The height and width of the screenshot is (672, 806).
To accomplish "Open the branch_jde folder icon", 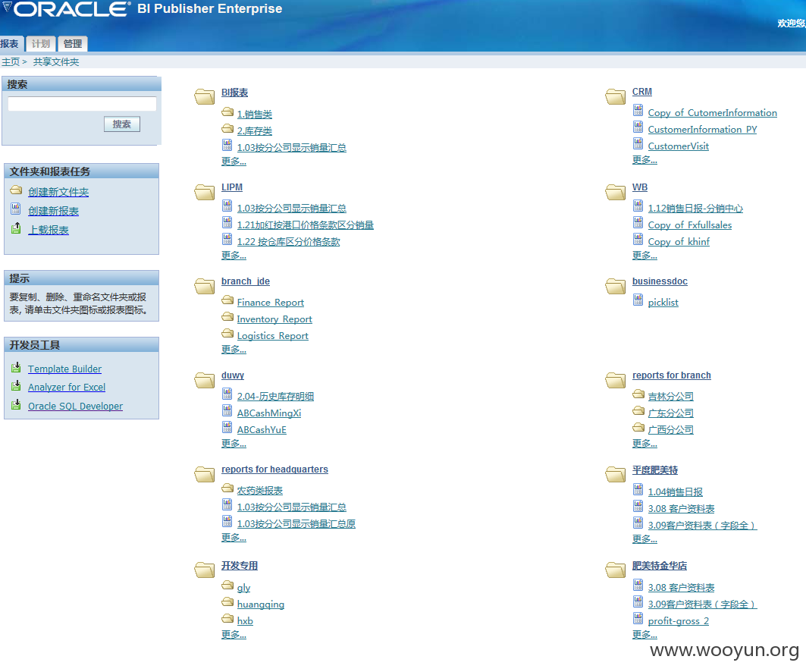I will coord(204,286).
